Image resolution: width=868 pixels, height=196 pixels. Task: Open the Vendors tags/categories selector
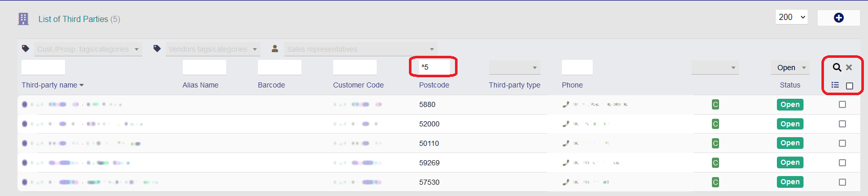point(213,49)
